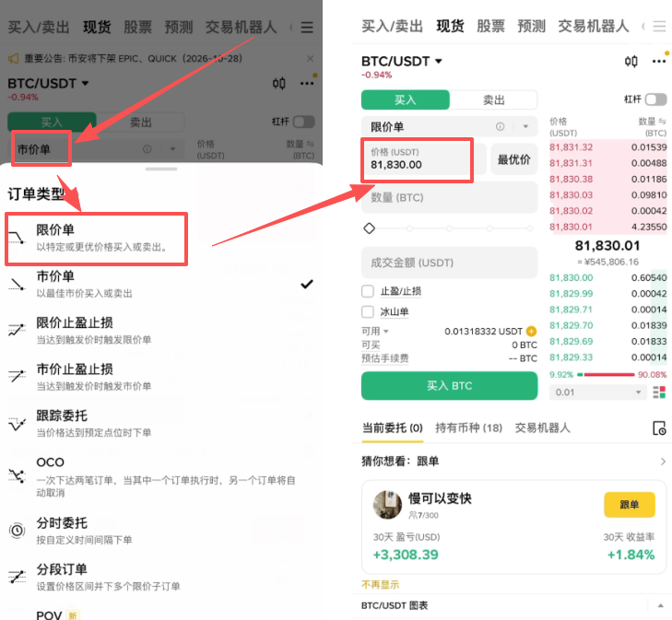Click bid price 81,829.99 in order book

(x=571, y=293)
